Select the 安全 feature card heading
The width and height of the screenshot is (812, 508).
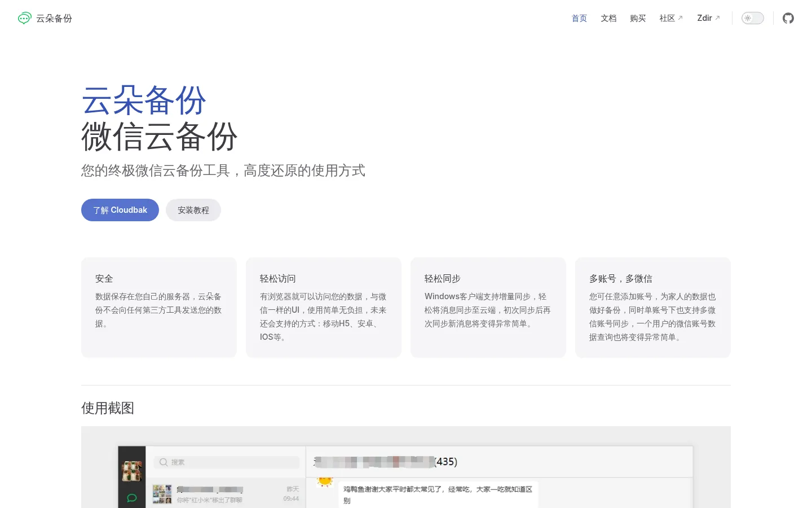pyautogui.click(x=104, y=278)
